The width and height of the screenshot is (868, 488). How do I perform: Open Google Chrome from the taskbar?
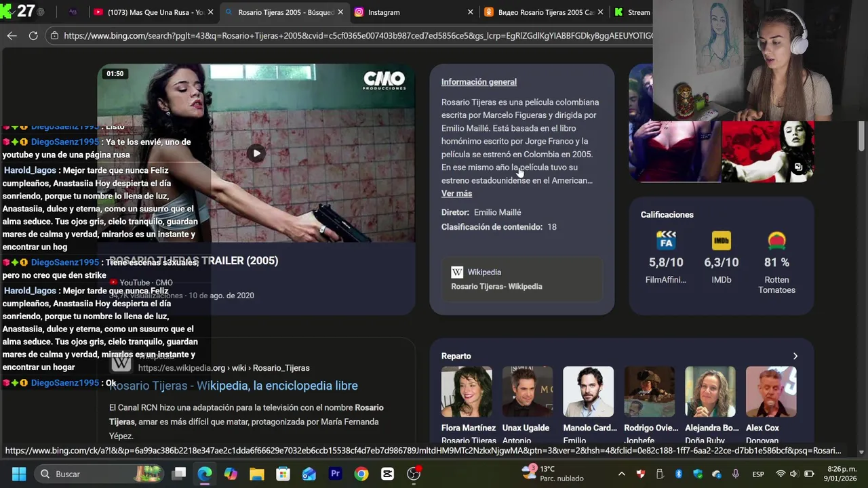tap(361, 474)
